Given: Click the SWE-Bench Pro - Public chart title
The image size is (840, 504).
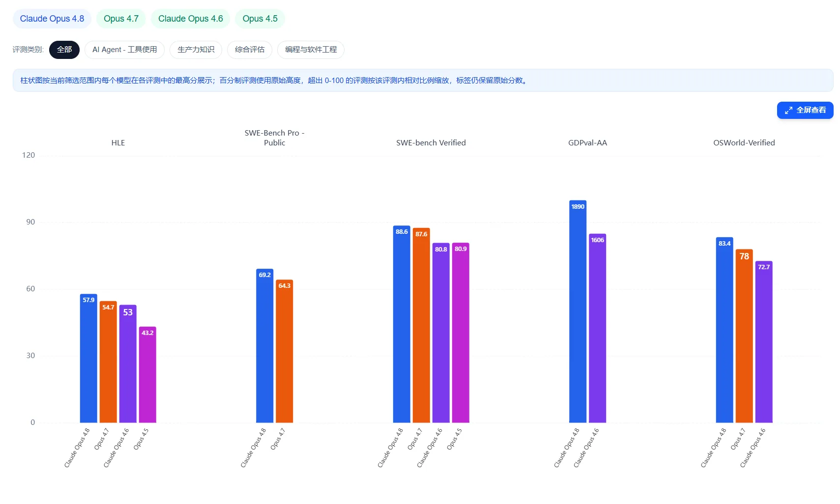Looking at the screenshot, I should (274, 138).
